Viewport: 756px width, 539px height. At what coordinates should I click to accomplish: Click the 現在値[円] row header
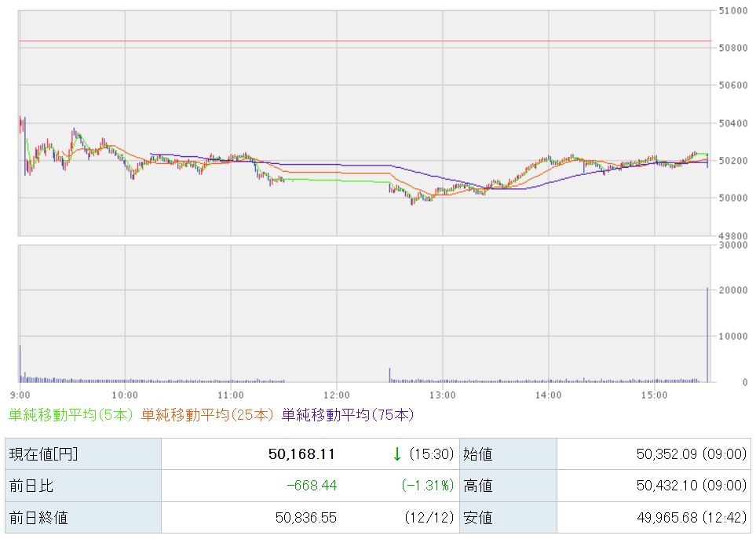[44, 454]
